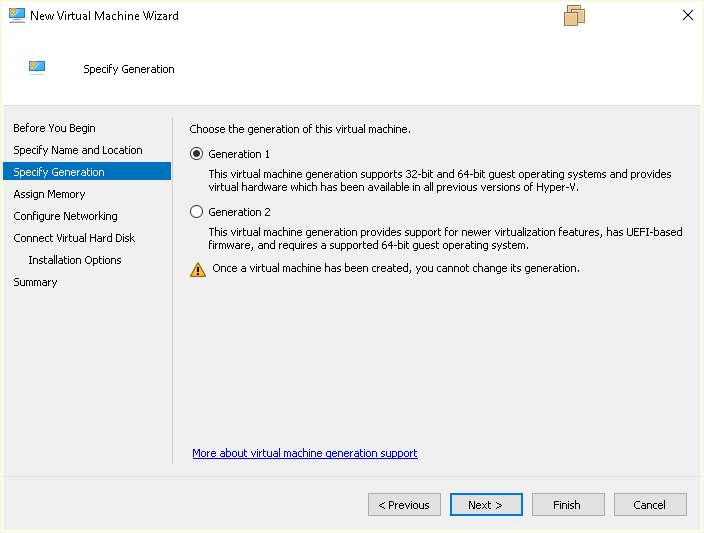Go to Connect Virtual Hard Disk step
The height and width of the screenshot is (533, 704).
pyautogui.click(x=74, y=238)
